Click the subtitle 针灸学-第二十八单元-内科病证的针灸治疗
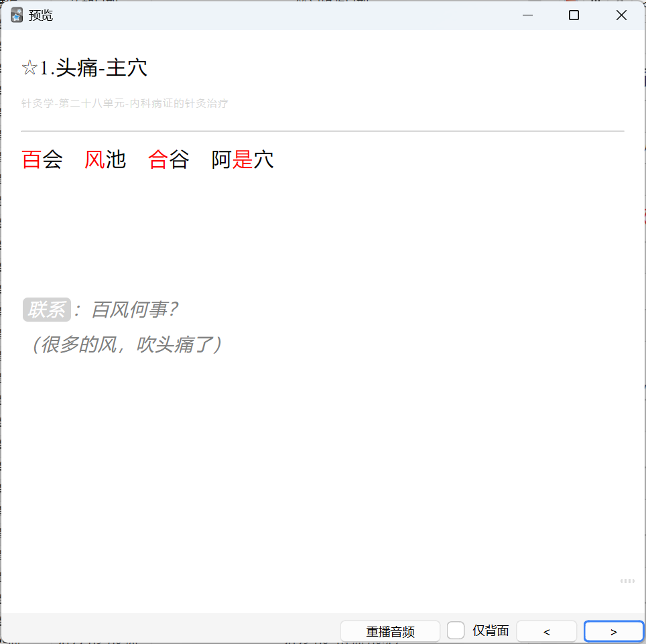Screen dimensions: 646x644 [x=125, y=103]
